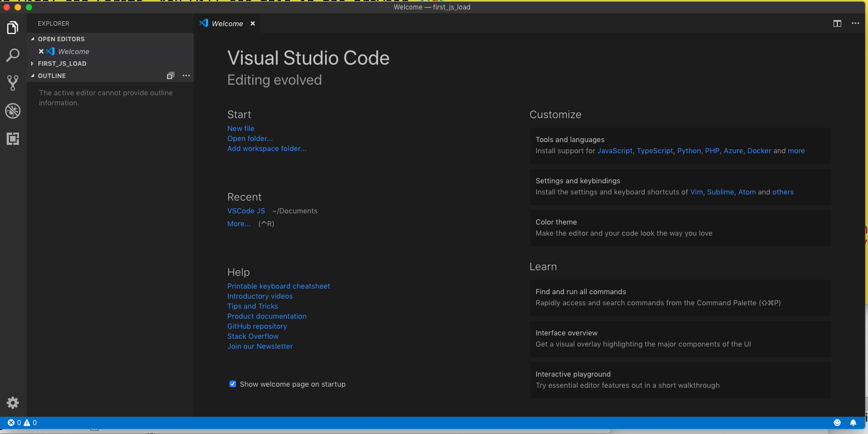868x434 pixels.
Task: Open the Color theme card
Action: tap(680, 228)
